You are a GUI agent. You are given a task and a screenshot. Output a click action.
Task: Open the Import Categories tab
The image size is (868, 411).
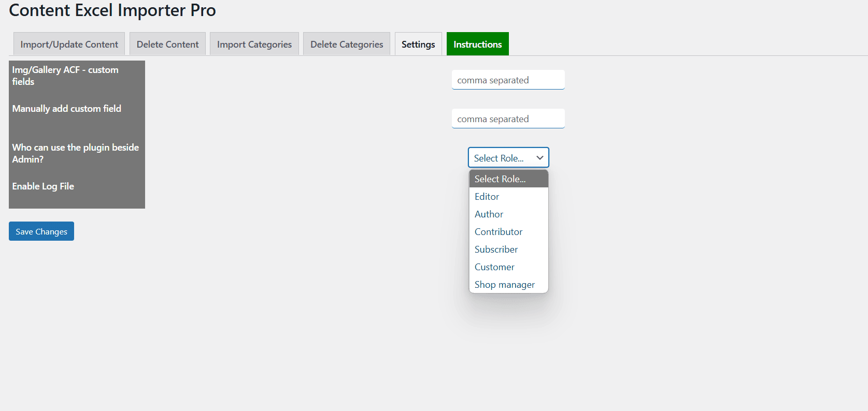[x=254, y=44]
